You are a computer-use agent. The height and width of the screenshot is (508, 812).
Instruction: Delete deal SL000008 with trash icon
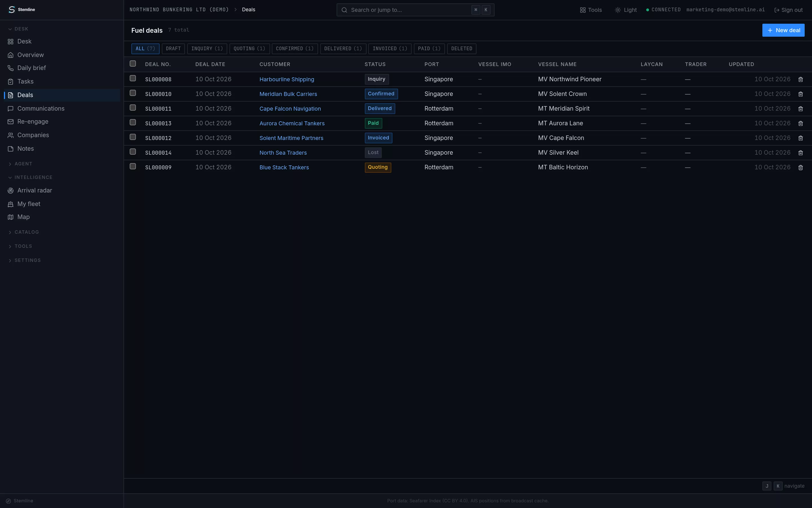tap(800, 80)
